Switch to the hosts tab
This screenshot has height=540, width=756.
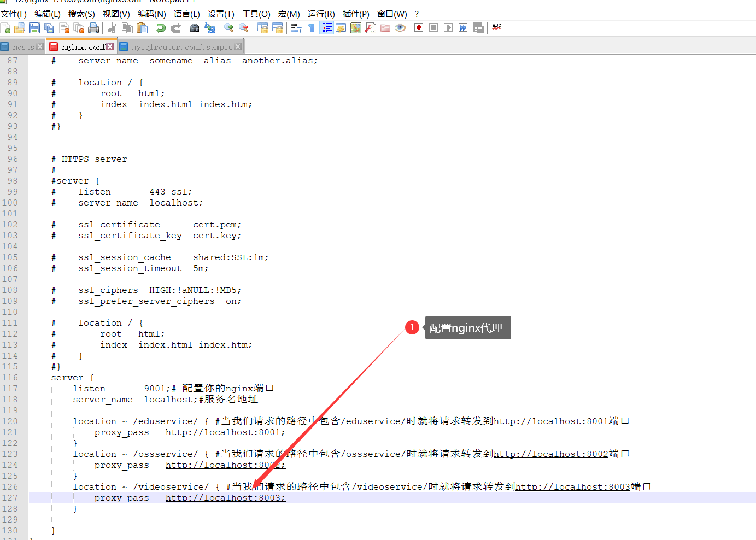[23, 47]
